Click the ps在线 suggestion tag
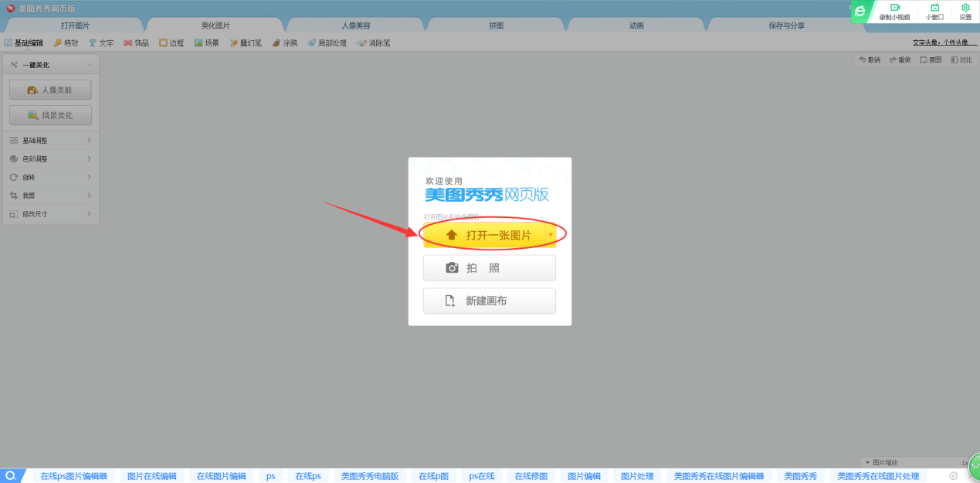This screenshot has height=483, width=980. coord(482,476)
